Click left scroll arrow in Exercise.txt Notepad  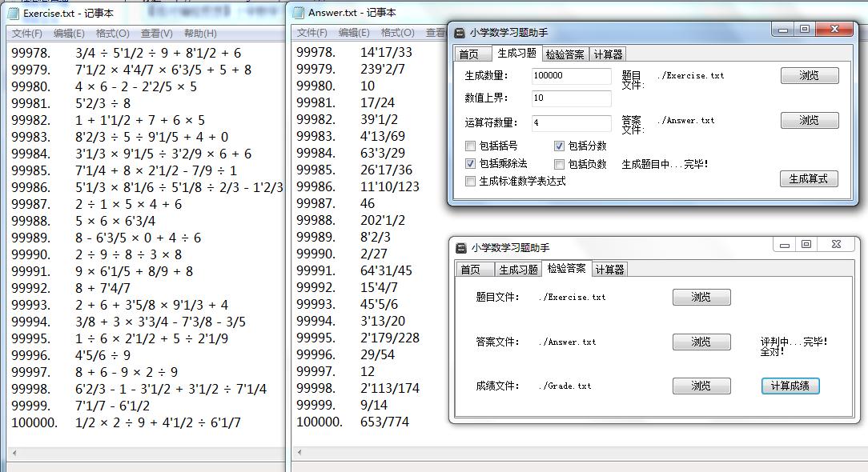pyautogui.click(x=14, y=453)
